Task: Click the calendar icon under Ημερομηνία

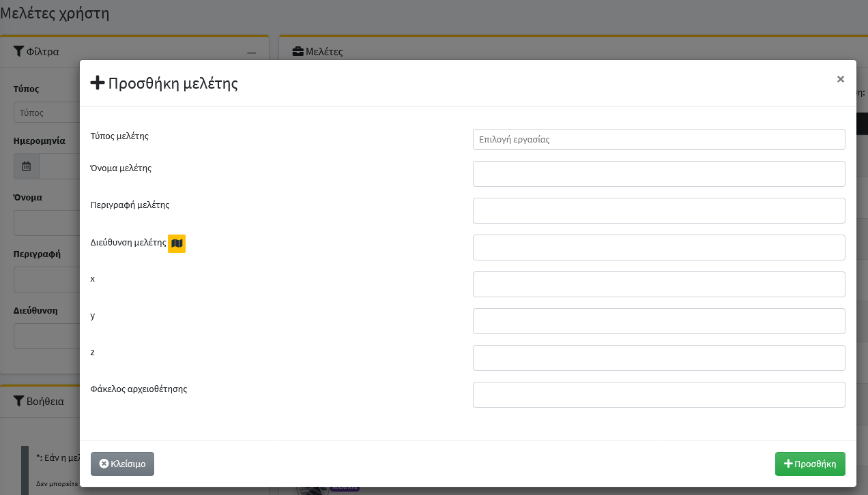Action: point(27,166)
